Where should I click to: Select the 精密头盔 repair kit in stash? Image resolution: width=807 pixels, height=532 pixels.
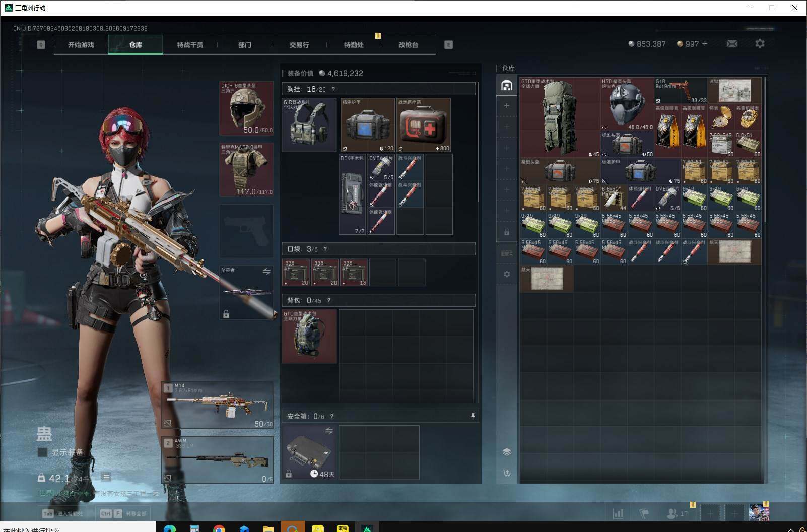click(x=560, y=171)
